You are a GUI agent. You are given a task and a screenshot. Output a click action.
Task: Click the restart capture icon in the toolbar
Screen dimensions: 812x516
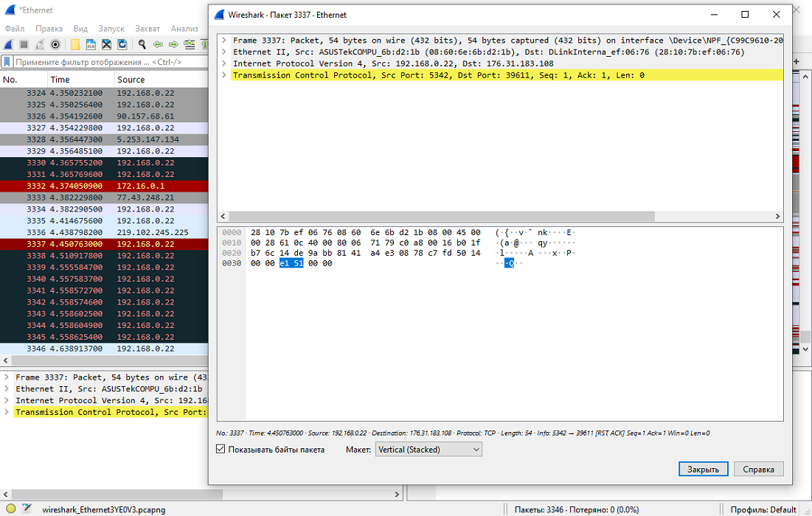click(x=39, y=44)
